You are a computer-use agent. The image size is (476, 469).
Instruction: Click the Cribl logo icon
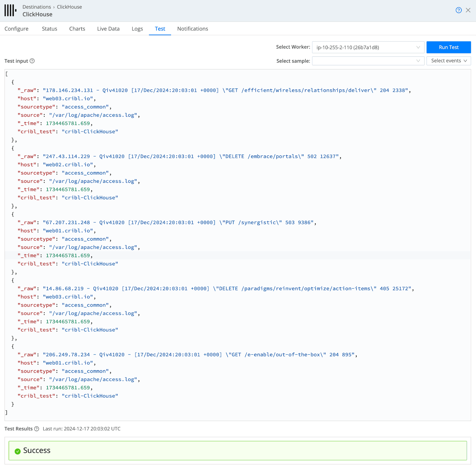10,10
